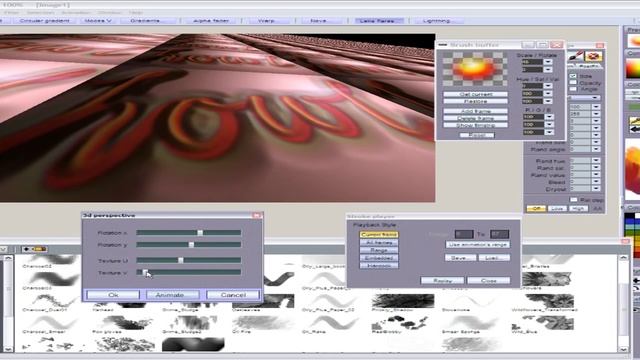Toggle the Opacity checkbox
This screenshot has width=640, height=360.
tap(573, 82)
